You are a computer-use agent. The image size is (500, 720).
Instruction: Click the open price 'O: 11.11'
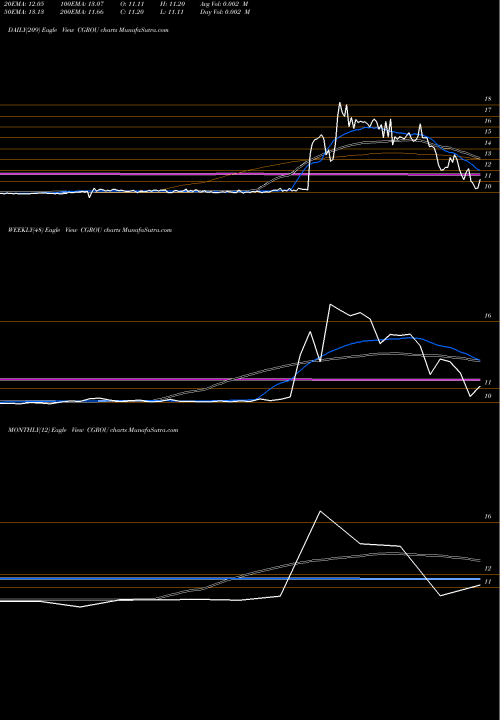pyautogui.click(x=132, y=4)
